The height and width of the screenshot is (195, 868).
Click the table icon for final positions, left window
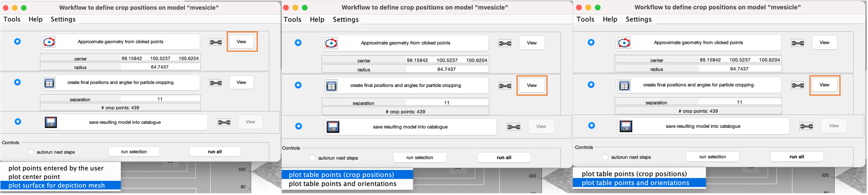49,83
